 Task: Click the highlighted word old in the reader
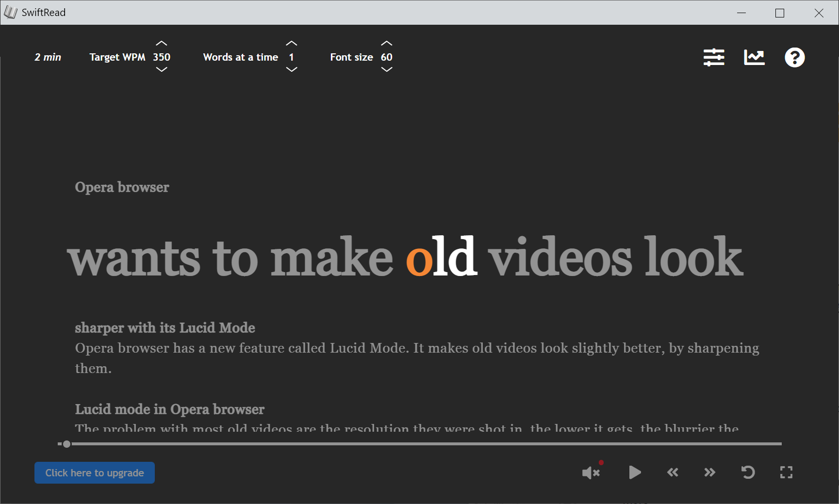click(441, 257)
